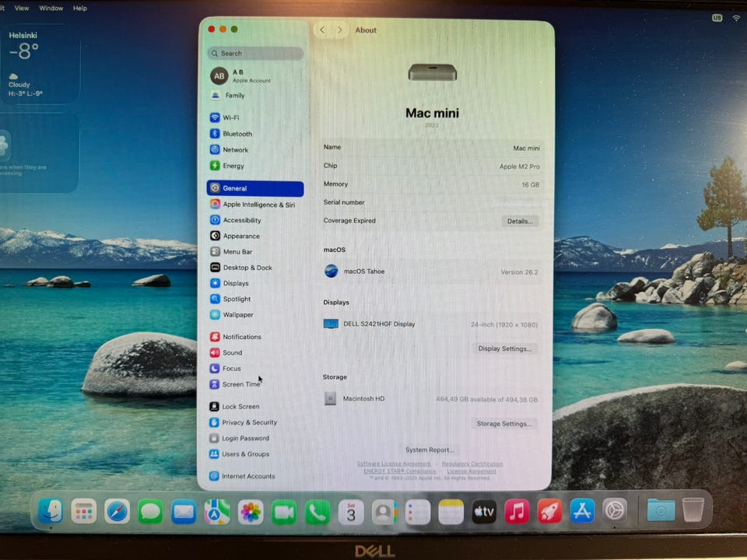Open the View menu

click(22, 8)
